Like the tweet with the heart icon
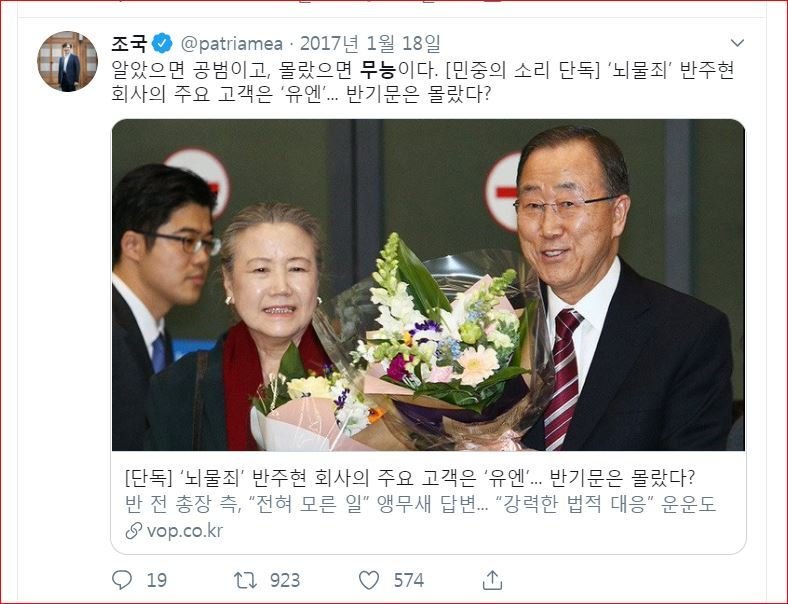Screen dimensions: 788x604 point(369,580)
